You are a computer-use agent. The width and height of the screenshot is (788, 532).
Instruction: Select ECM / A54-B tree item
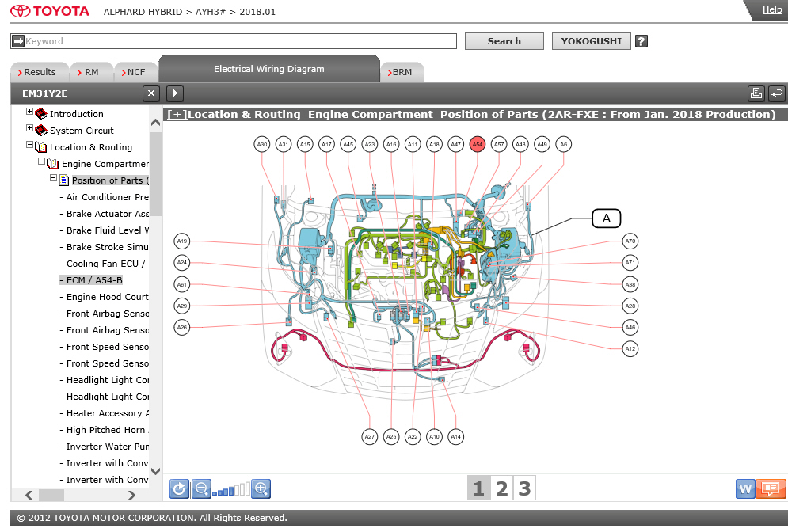coord(94,280)
